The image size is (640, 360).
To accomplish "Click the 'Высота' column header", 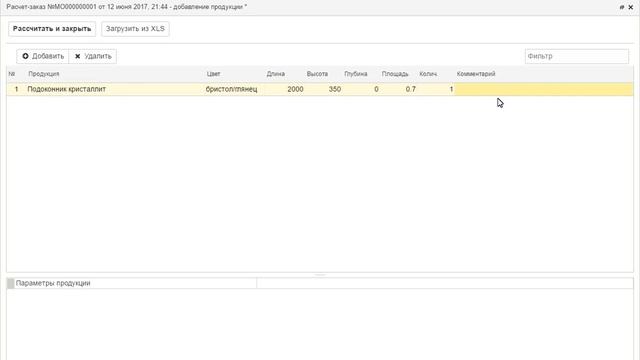I will [x=317, y=74].
